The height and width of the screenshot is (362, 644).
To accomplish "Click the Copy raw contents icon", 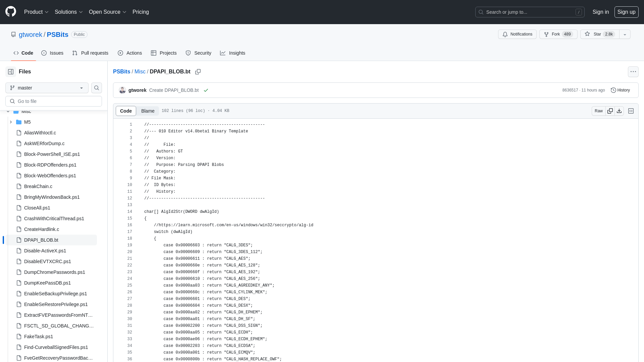I will coord(610,111).
